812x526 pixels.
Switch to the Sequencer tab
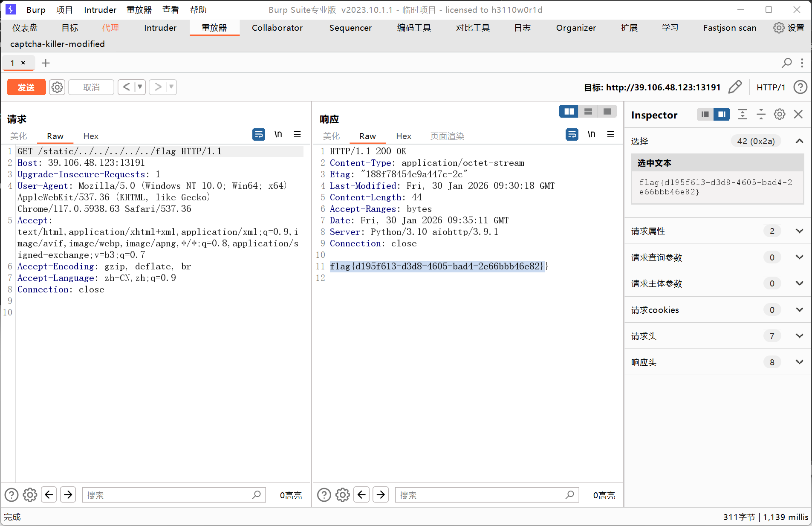pyautogui.click(x=350, y=28)
